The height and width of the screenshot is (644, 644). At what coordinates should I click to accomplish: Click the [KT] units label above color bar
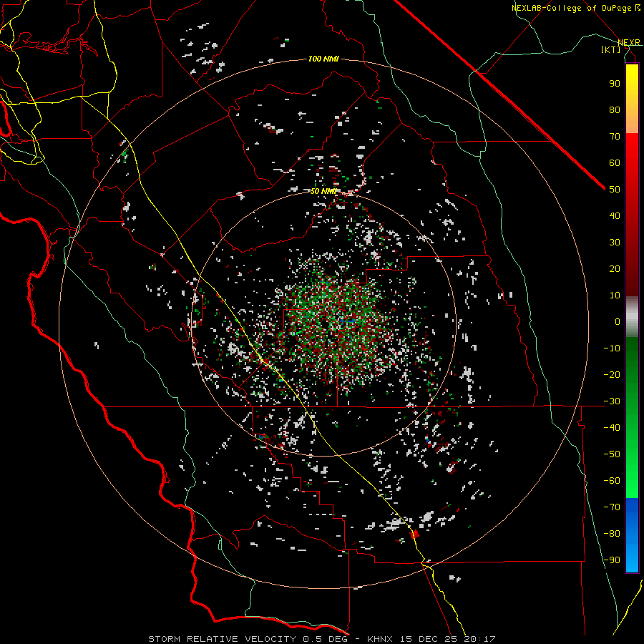click(x=610, y=49)
